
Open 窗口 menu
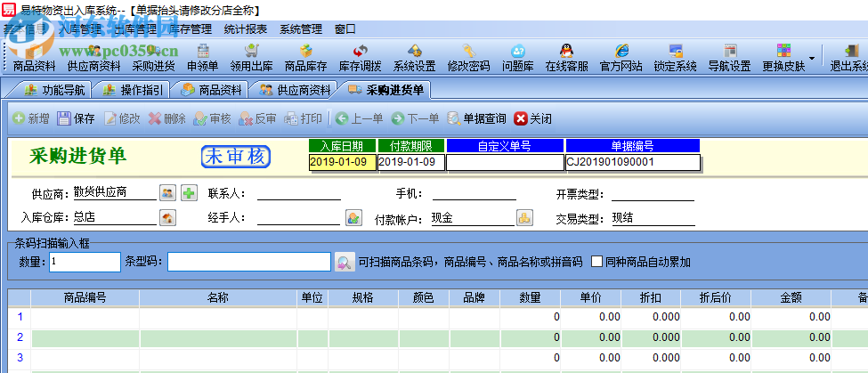click(x=345, y=29)
